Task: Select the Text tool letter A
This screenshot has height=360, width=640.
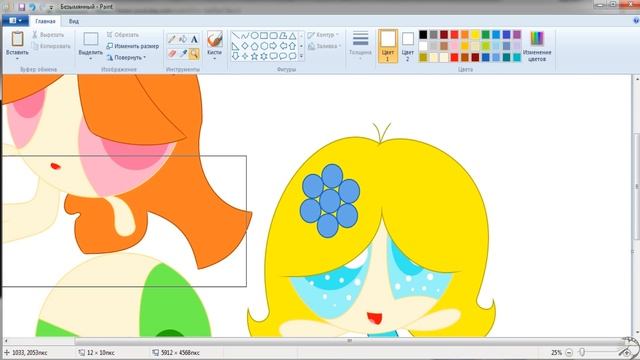Action: coord(194,39)
